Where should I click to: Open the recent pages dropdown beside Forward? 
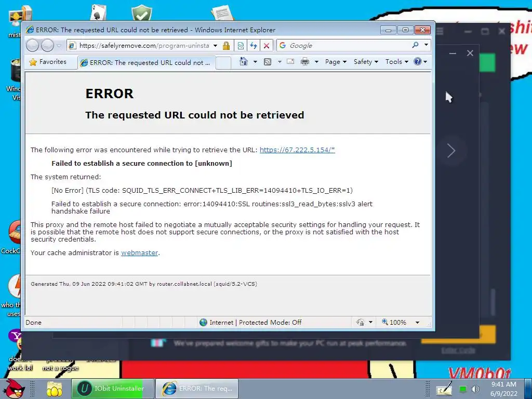[59, 46]
